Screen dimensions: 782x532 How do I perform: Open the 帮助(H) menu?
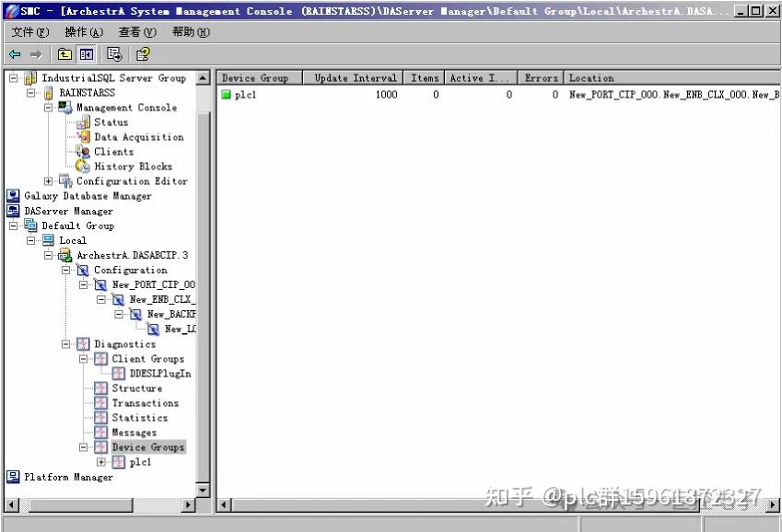191,32
